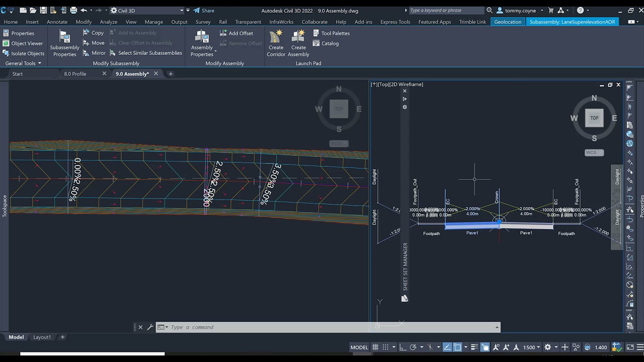Click Select Similar Subassemblies

pos(145,53)
